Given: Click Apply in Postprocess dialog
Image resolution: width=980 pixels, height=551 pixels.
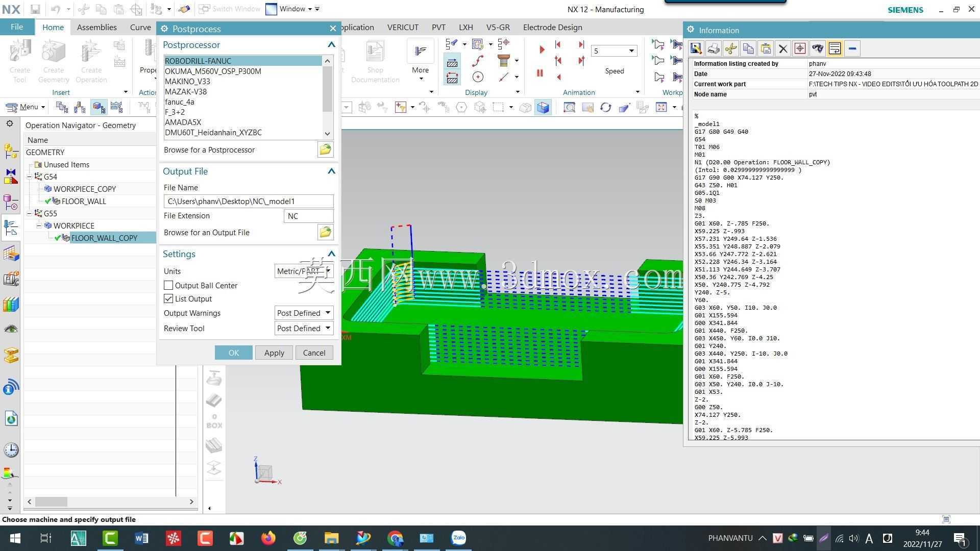Looking at the screenshot, I should coord(274,353).
